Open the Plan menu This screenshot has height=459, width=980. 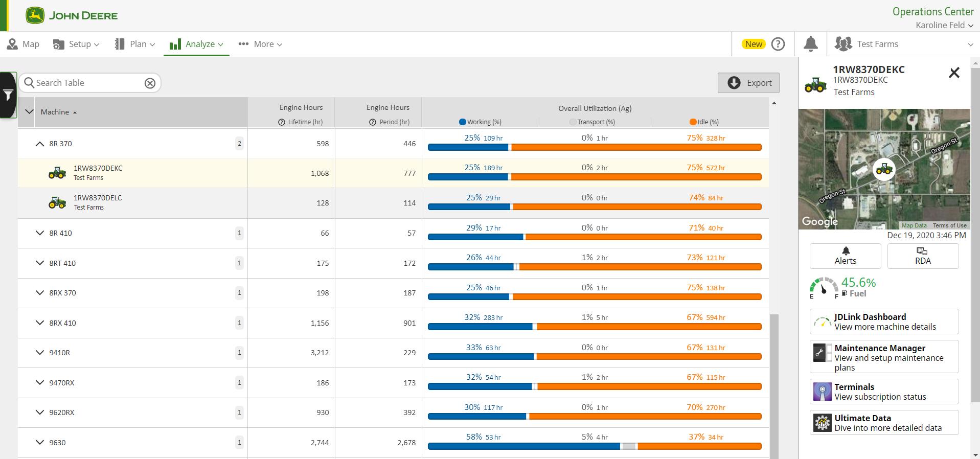pos(134,44)
